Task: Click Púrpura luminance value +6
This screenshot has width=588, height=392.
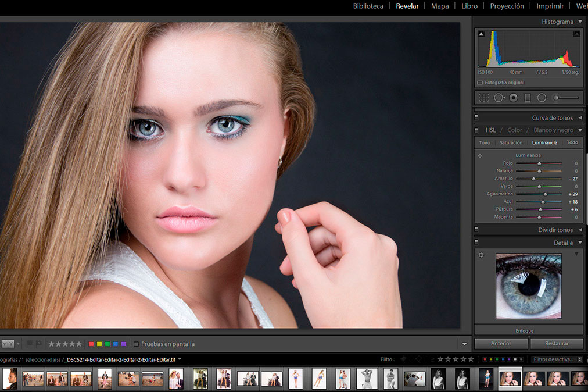Action: [x=574, y=209]
